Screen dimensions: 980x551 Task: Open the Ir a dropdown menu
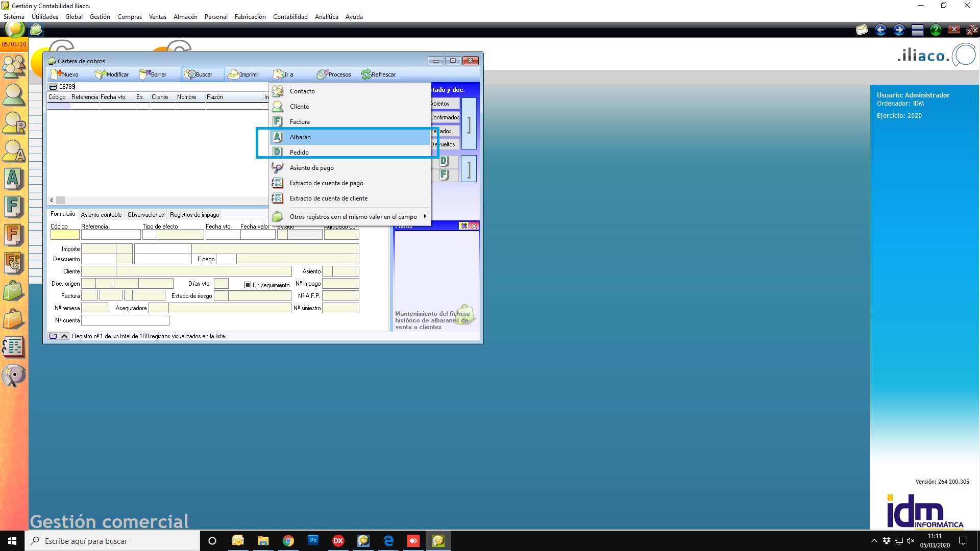click(x=283, y=74)
